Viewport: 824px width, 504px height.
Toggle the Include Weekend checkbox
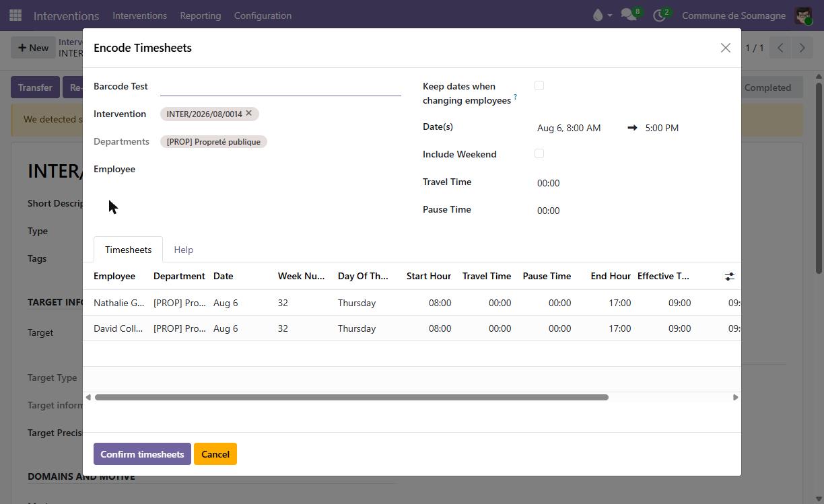[539, 153]
